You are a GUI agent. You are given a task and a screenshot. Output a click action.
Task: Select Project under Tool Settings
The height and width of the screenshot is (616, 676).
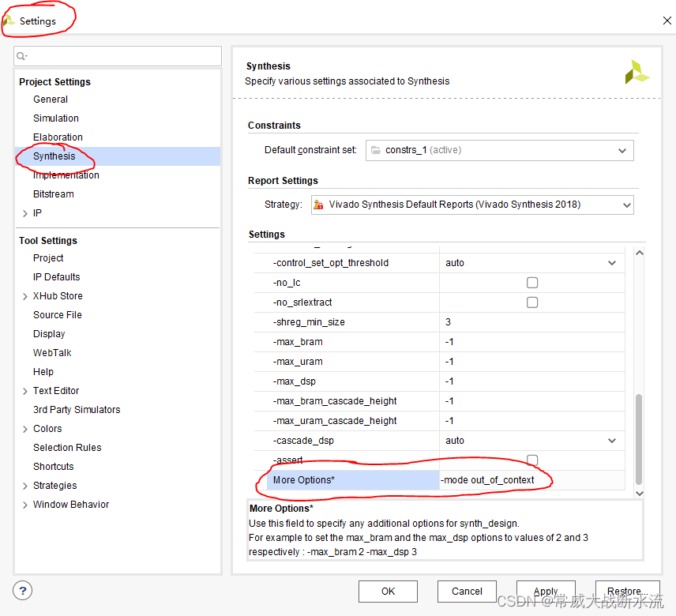pyautogui.click(x=48, y=257)
